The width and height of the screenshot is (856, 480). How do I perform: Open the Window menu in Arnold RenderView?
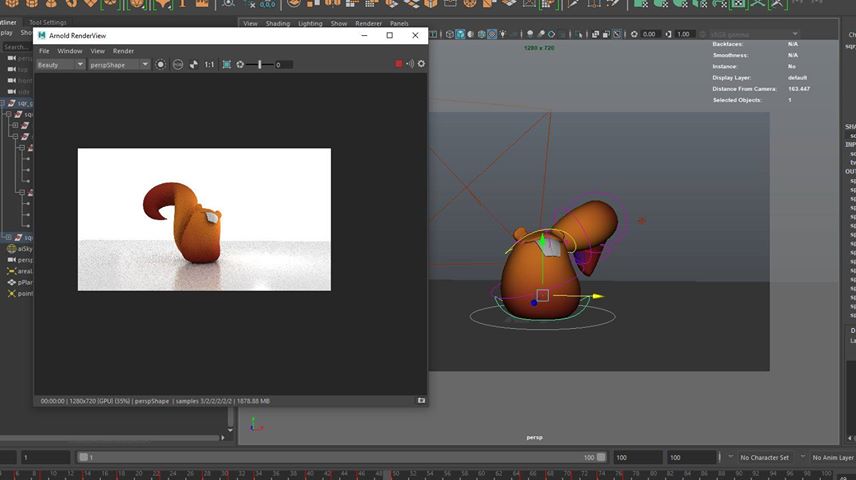(70, 51)
